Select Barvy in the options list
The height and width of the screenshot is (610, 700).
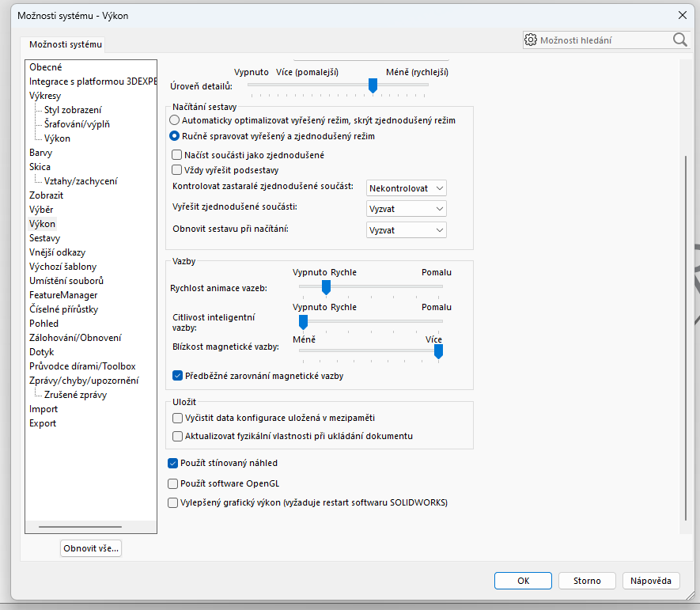40,153
